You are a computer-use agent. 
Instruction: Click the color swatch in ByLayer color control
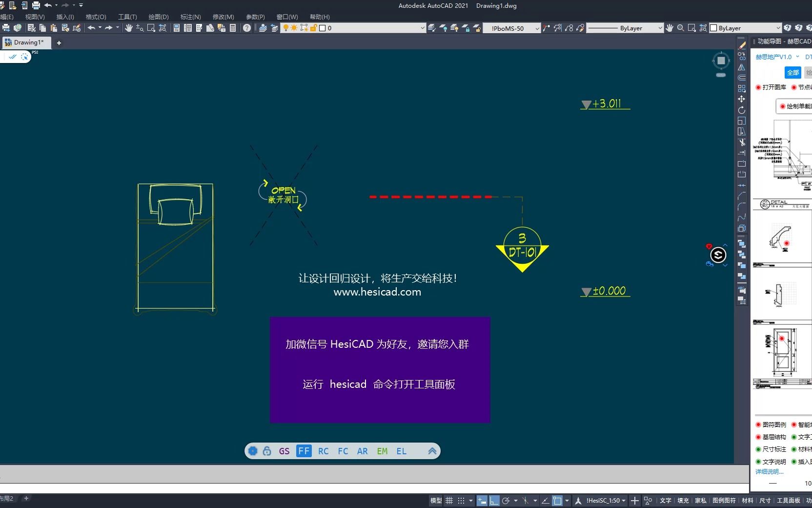point(713,28)
